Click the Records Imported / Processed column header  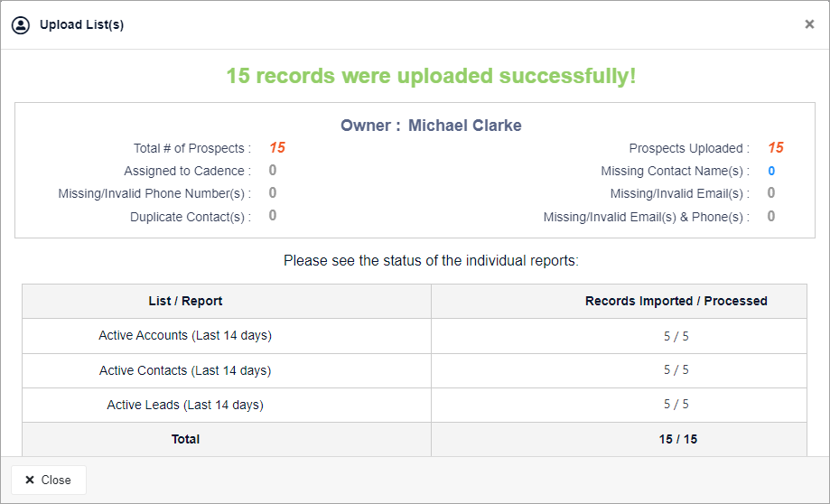point(676,301)
